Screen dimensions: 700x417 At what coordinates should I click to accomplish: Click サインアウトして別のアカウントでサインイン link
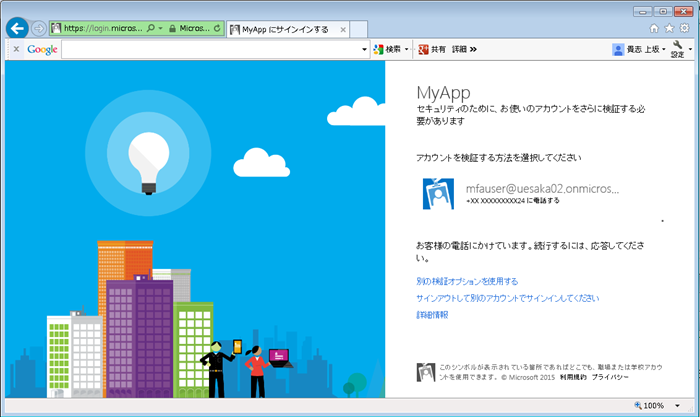[x=508, y=298]
